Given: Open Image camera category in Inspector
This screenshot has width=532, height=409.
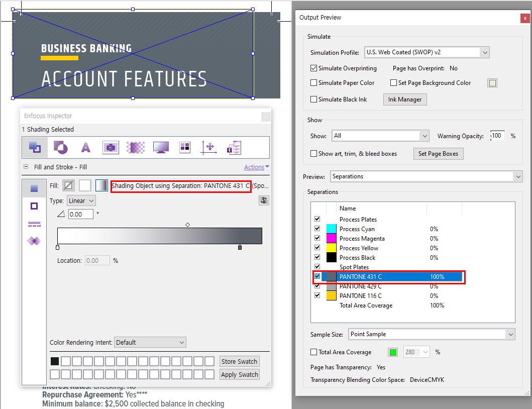Looking at the screenshot, I should (111, 148).
